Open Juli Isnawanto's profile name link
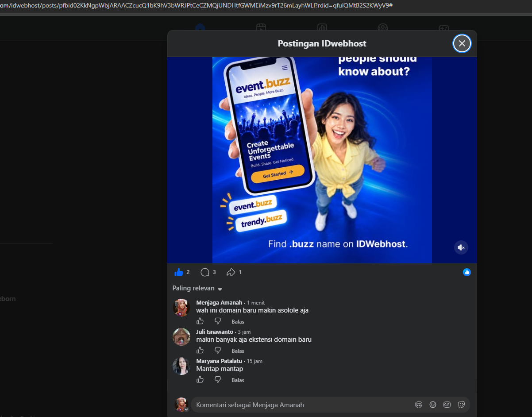 point(215,332)
